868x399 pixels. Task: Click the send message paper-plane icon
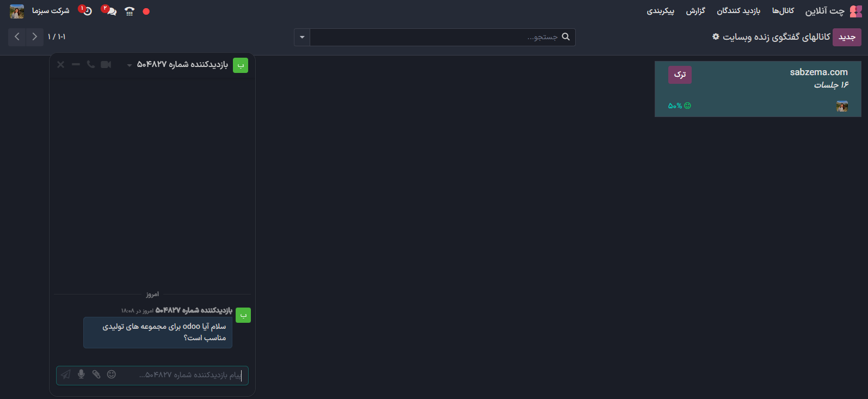click(x=66, y=375)
